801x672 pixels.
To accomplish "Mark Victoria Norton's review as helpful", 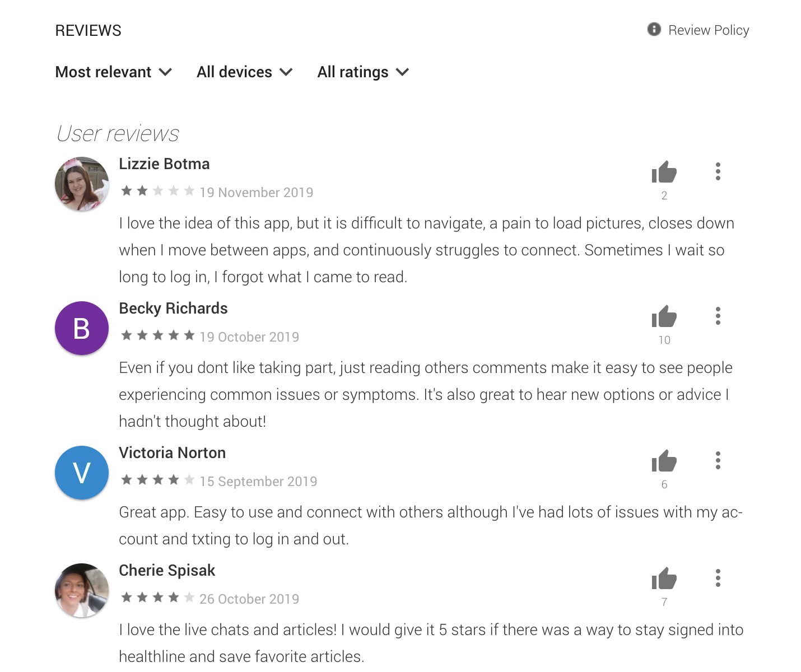I will [x=664, y=461].
